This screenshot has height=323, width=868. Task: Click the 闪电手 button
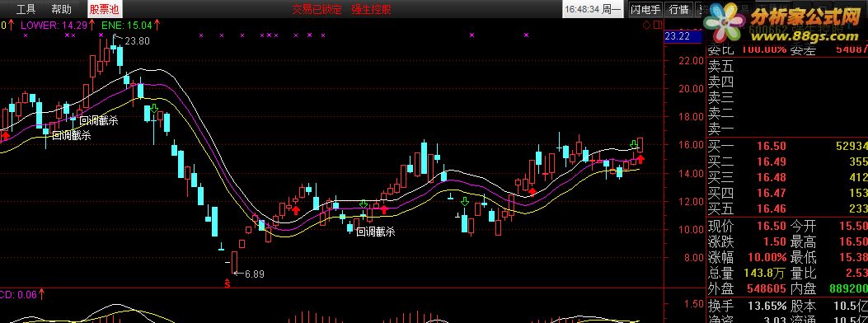click(645, 9)
